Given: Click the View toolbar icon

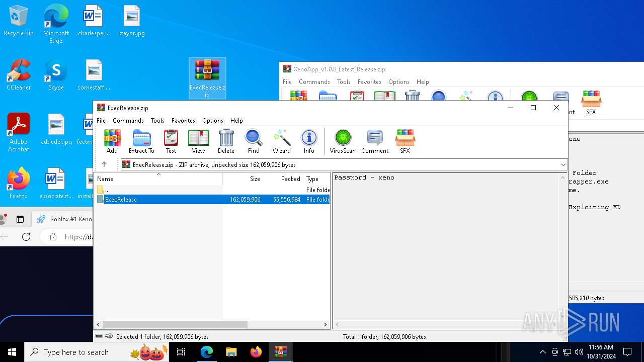Looking at the screenshot, I should [x=198, y=141].
